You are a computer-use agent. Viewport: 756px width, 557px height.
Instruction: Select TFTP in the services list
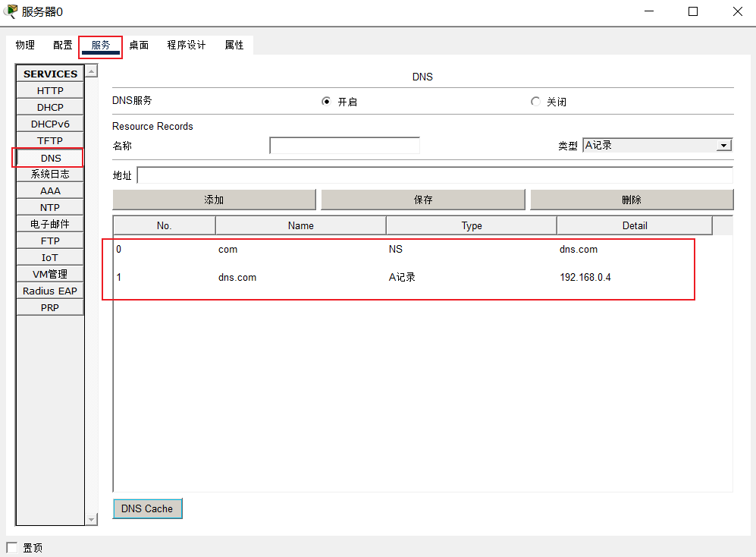coord(50,140)
